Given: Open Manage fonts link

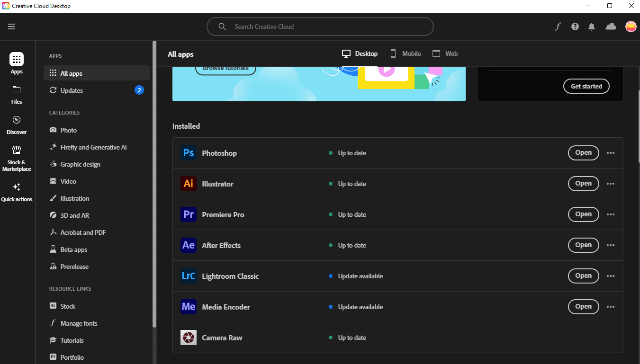Looking at the screenshot, I should pos(97,323).
